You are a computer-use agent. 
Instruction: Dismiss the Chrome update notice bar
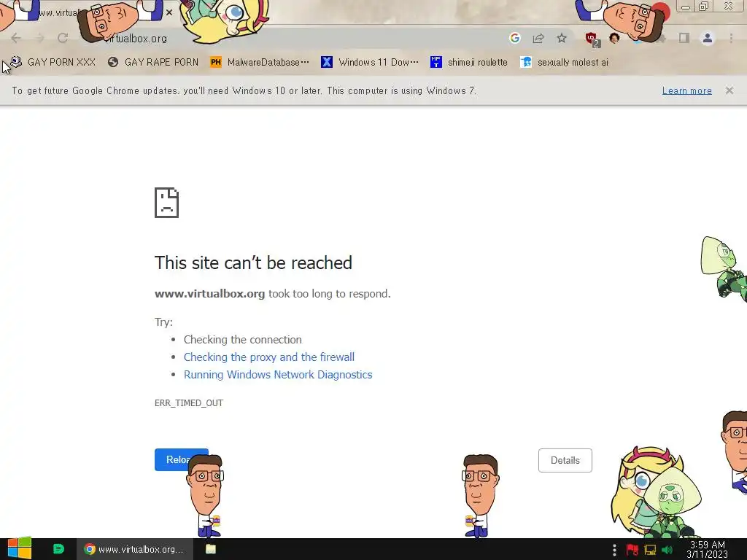[729, 90]
